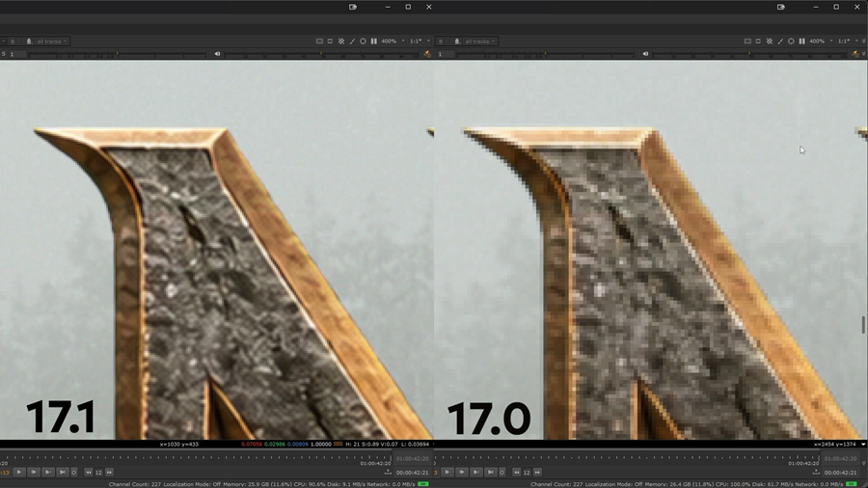
Task: Click the green OK status indicator on right
Action: click(852, 484)
